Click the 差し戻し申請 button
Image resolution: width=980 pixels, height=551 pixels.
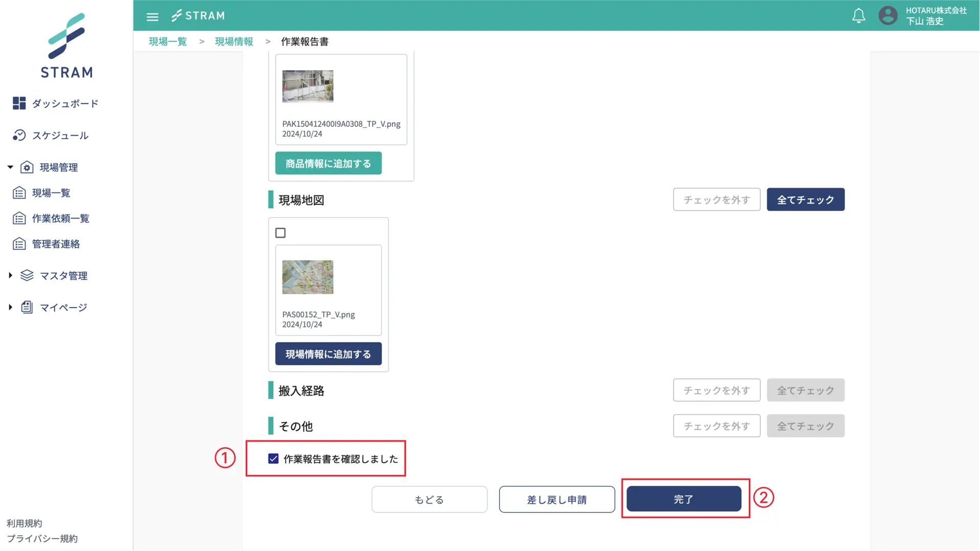tap(556, 499)
